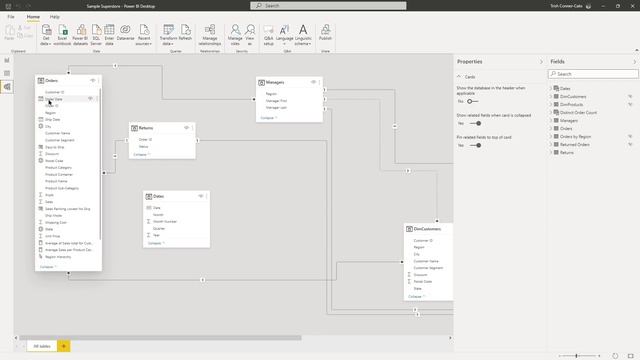Screen dimensions: 640x360
Task: Add a new layout tab
Action: click(64, 346)
